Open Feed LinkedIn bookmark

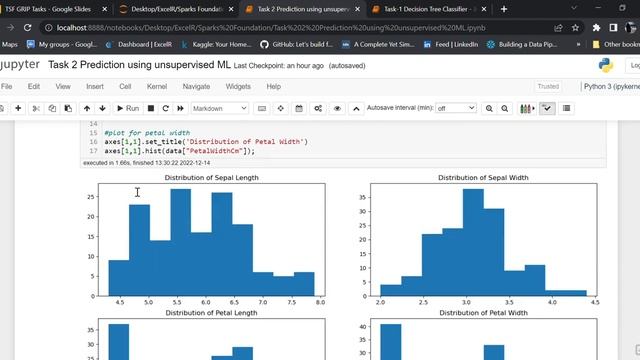click(x=451, y=44)
